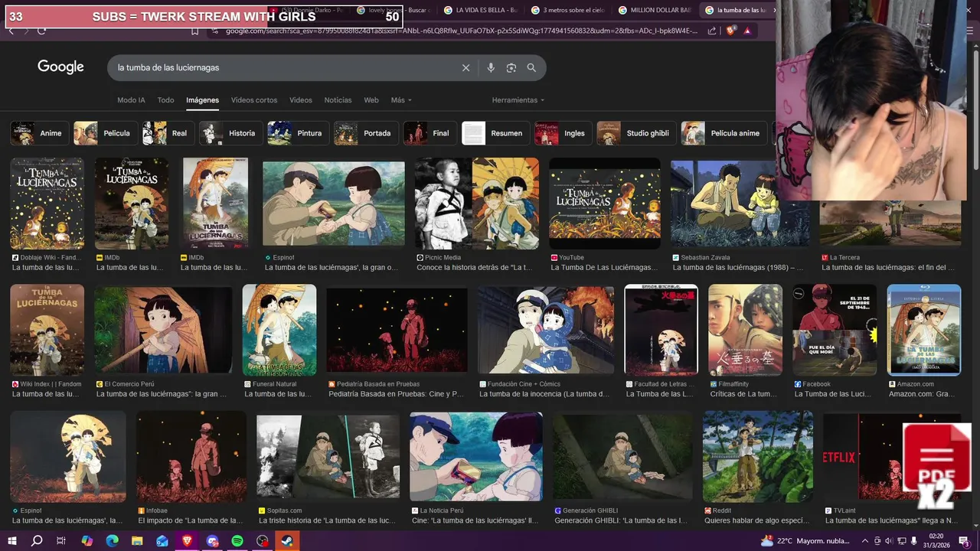
Task: Open the Espinof first-row candy tin thumbnail
Action: (x=334, y=204)
